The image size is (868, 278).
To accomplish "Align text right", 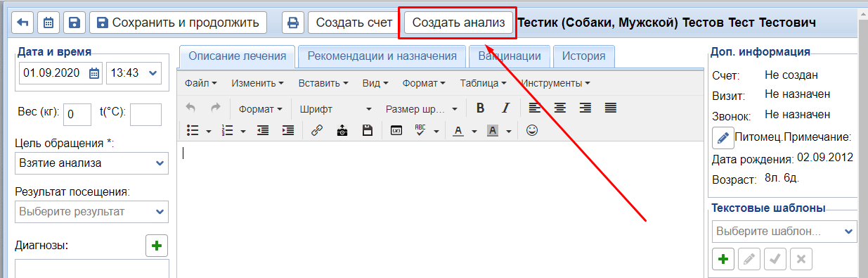I will click(x=585, y=108).
